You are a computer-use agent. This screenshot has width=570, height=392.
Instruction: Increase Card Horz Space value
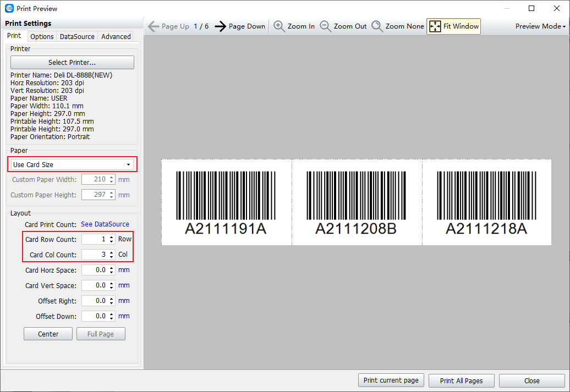pos(112,268)
